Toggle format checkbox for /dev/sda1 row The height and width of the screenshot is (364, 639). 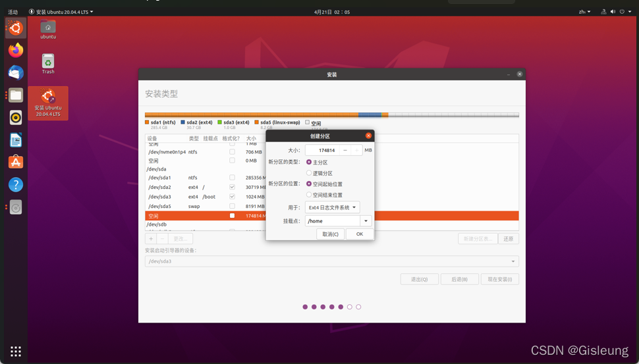click(232, 178)
